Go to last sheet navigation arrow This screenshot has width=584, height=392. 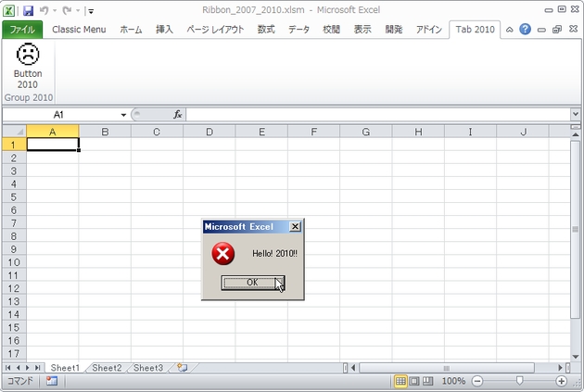click(37, 368)
